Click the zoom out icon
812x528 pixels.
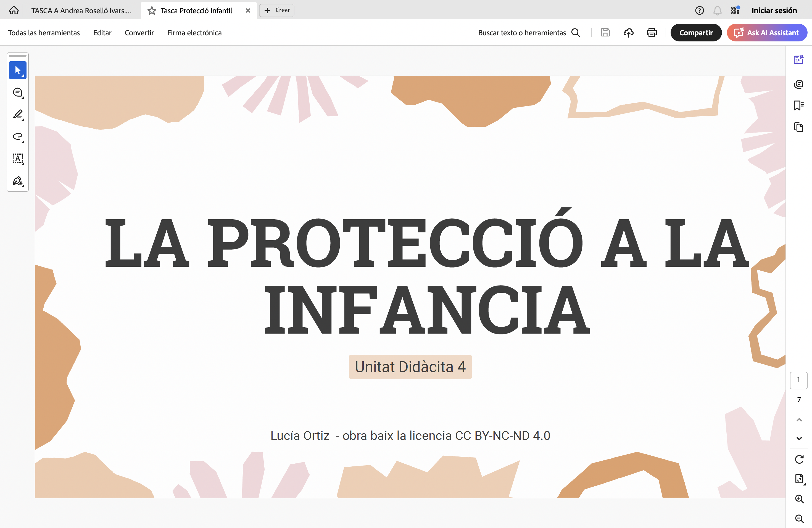[x=799, y=519]
